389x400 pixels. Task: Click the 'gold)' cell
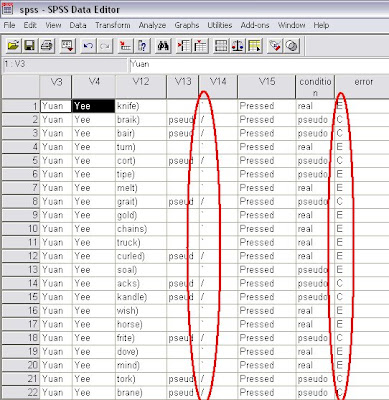[x=141, y=215]
